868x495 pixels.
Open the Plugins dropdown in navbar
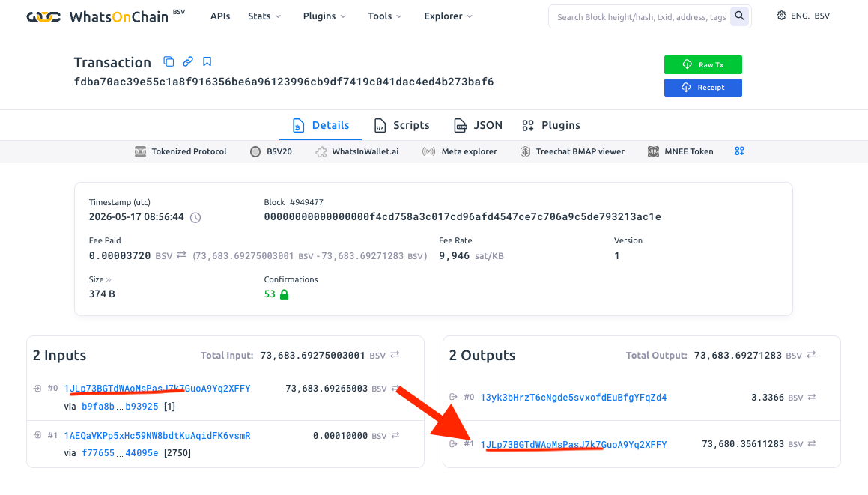click(324, 16)
